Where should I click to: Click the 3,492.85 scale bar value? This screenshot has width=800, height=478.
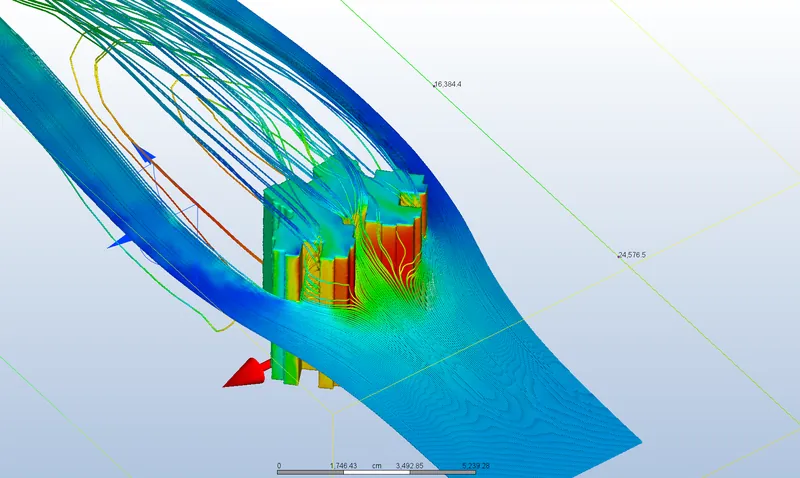(410, 466)
